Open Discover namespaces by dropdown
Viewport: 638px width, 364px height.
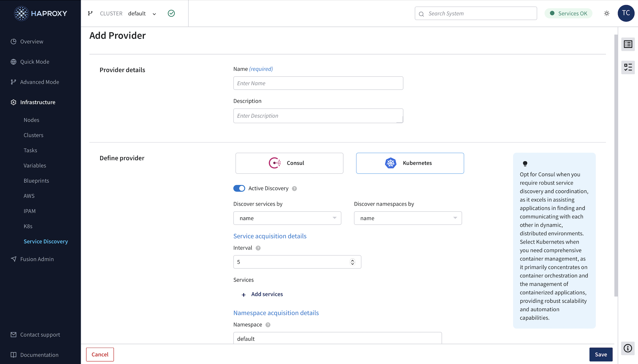coord(408,218)
